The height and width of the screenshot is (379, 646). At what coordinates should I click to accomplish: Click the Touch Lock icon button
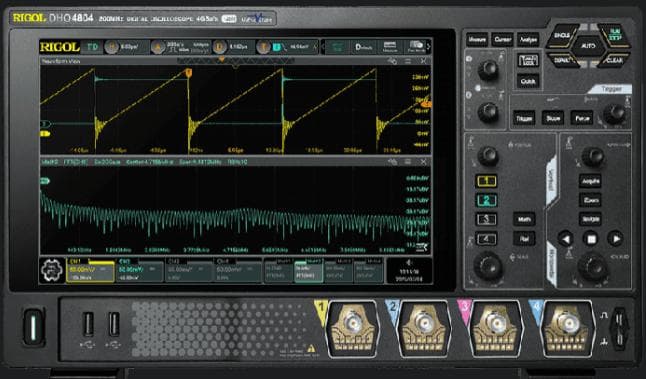click(x=528, y=60)
